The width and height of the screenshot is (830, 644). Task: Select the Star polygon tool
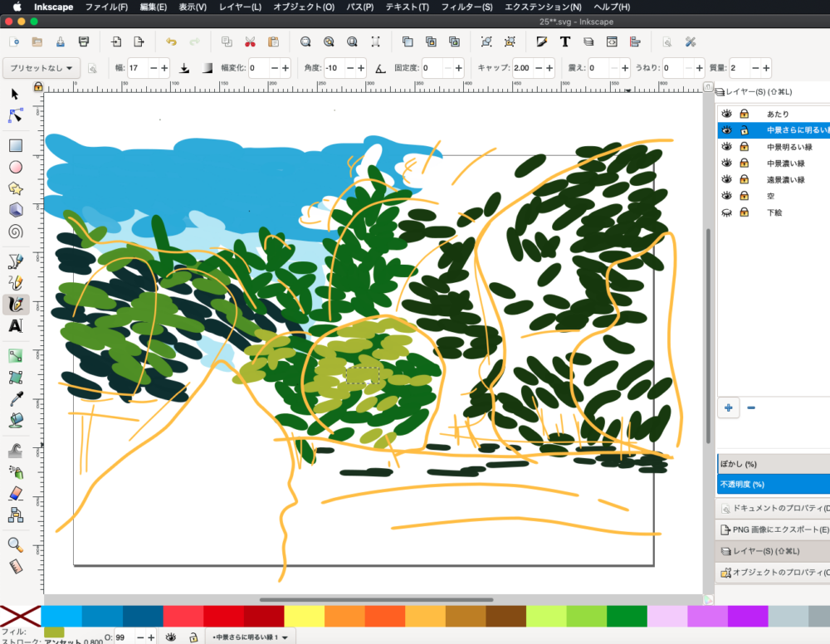coord(16,188)
